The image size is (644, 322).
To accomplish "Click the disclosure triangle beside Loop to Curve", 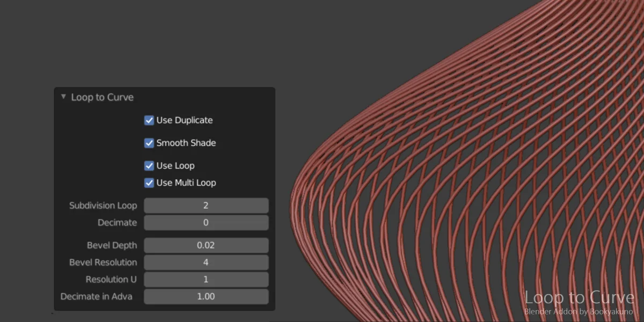I will point(63,97).
